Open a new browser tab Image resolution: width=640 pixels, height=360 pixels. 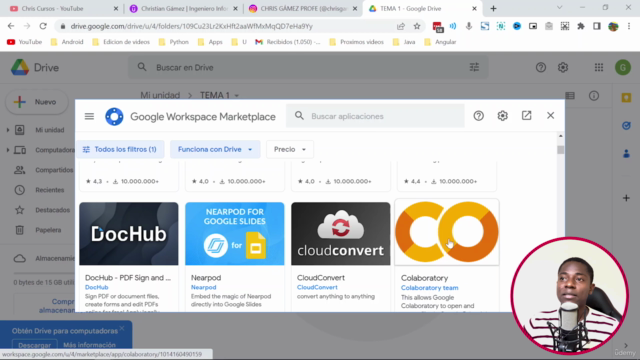493,9
